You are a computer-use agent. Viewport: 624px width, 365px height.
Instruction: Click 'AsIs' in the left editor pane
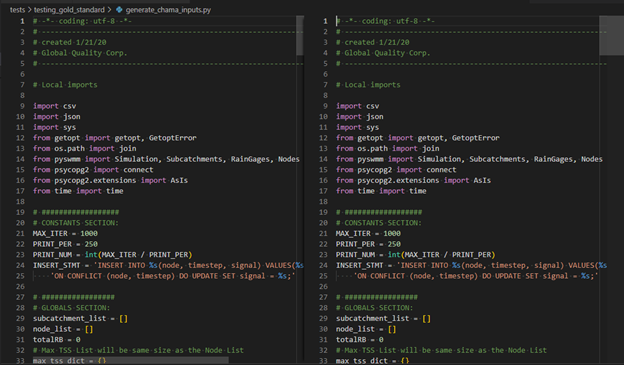(179, 180)
